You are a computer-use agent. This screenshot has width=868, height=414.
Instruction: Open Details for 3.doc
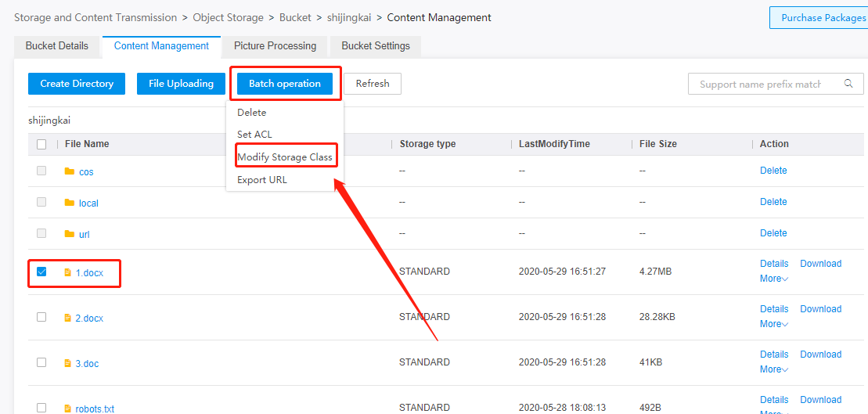774,355
